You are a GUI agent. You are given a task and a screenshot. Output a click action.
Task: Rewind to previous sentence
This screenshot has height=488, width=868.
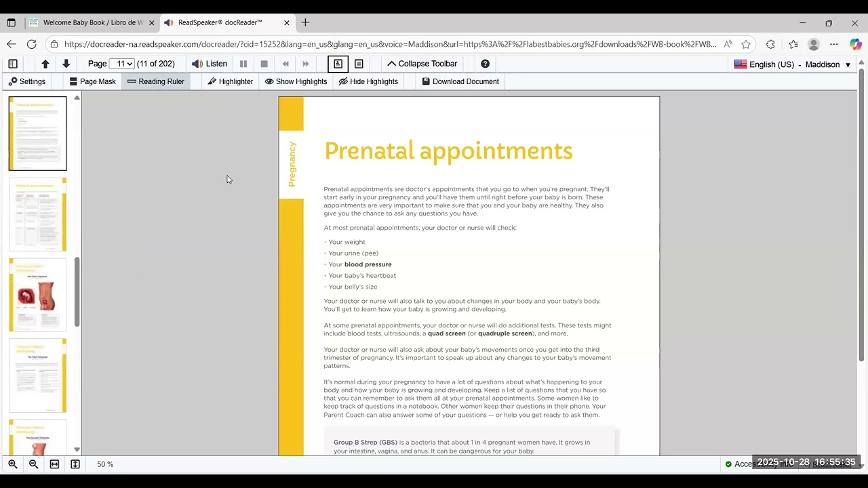[x=285, y=64]
